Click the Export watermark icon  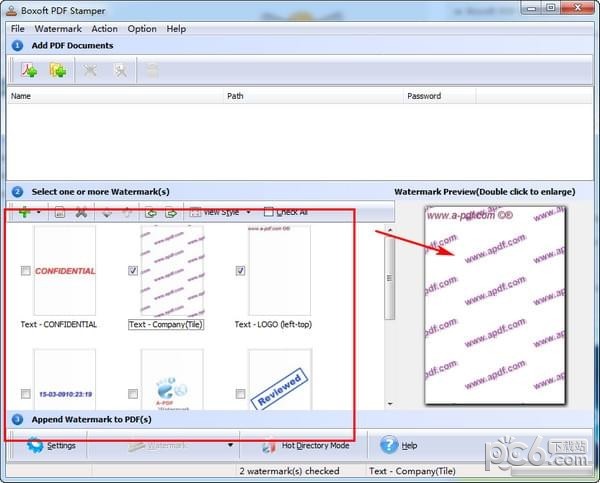(x=171, y=212)
